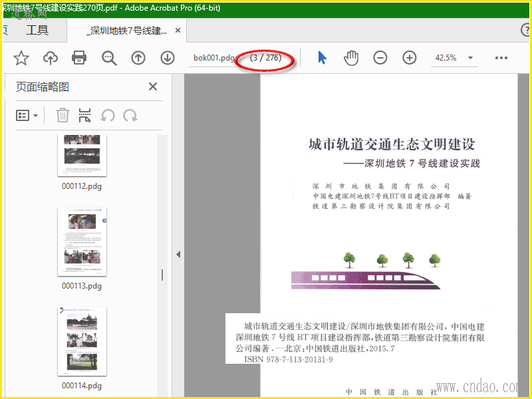532x399 pixels.
Task: Select the 000113.pdg page thumbnail
Action: click(x=82, y=242)
